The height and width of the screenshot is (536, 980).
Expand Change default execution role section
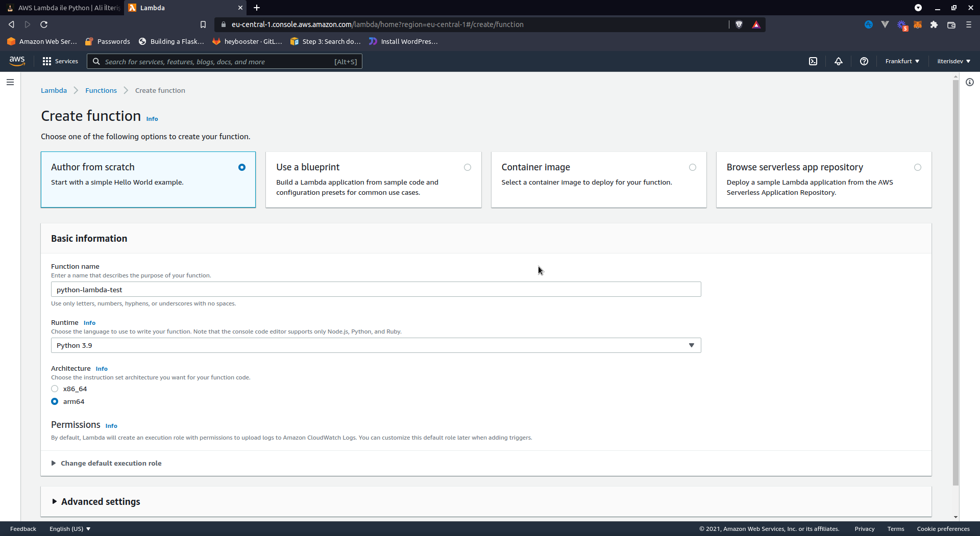click(x=111, y=463)
